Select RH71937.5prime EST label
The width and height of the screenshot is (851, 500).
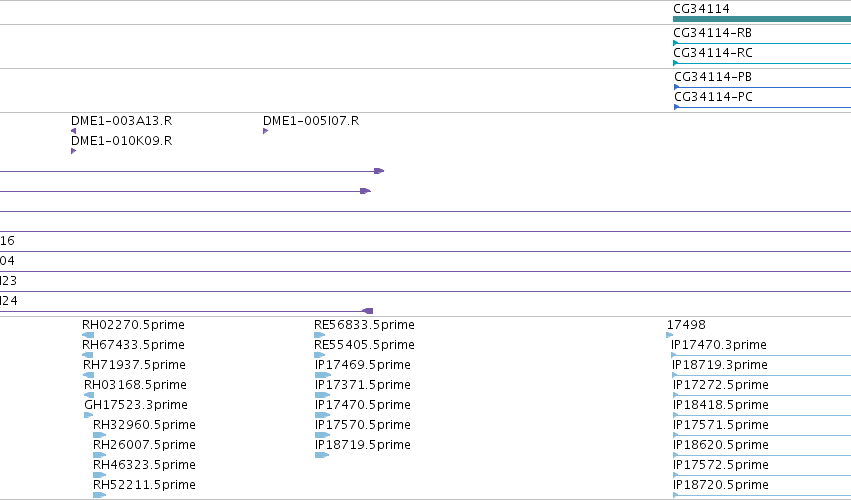click(134, 365)
